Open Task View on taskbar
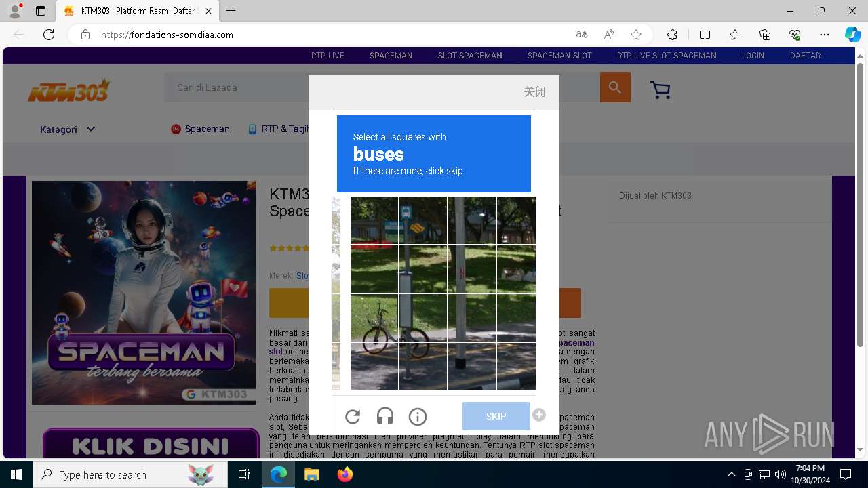Image resolution: width=868 pixels, height=488 pixels. (244, 474)
